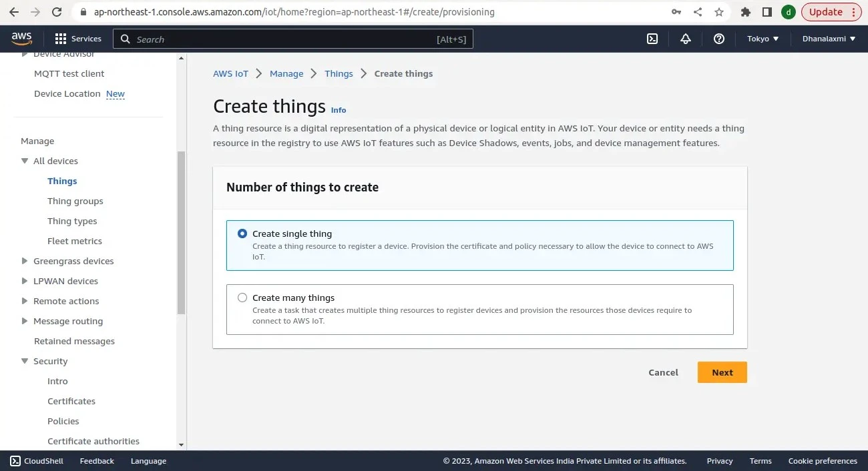Open the Dhanalaxmi account dropdown

tap(829, 39)
